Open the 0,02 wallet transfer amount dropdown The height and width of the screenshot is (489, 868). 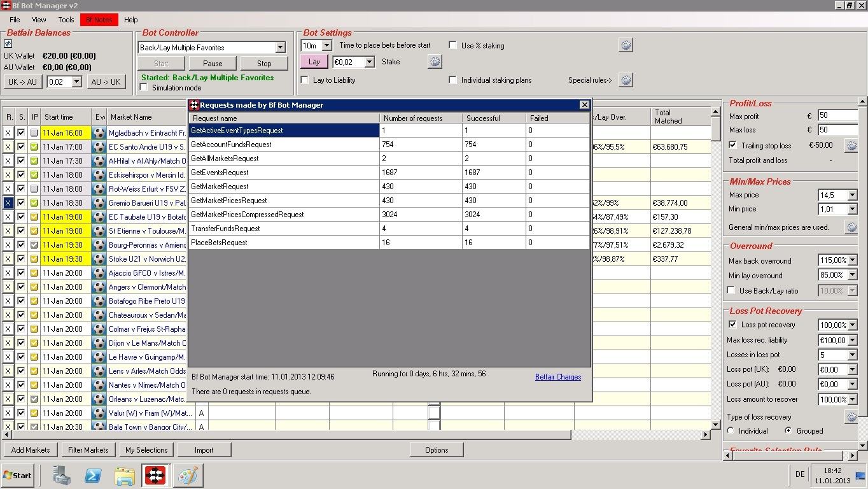[x=77, y=81]
